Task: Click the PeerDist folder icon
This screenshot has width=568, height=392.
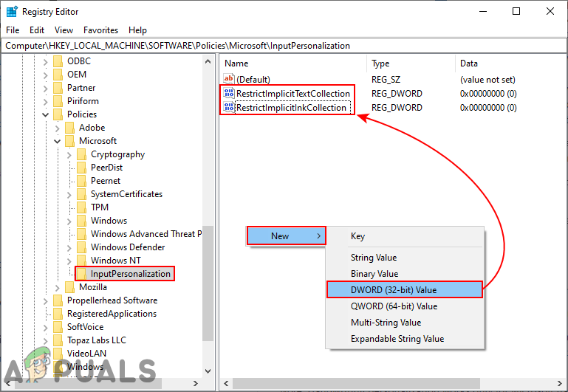Action: 81,168
